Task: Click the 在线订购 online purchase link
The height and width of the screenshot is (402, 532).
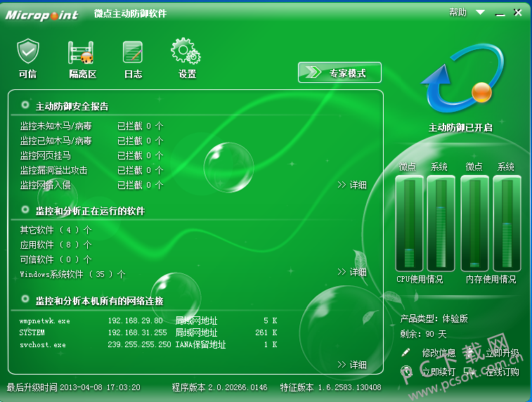Action: click(x=502, y=372)
